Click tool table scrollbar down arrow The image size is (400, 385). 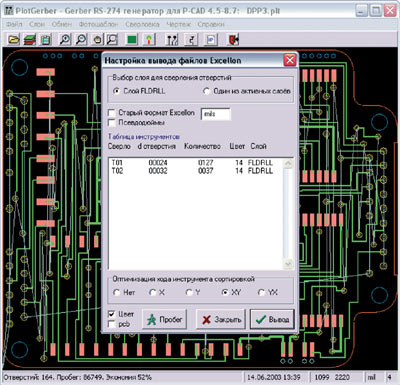pyautogui.click(x=288, y=264)
